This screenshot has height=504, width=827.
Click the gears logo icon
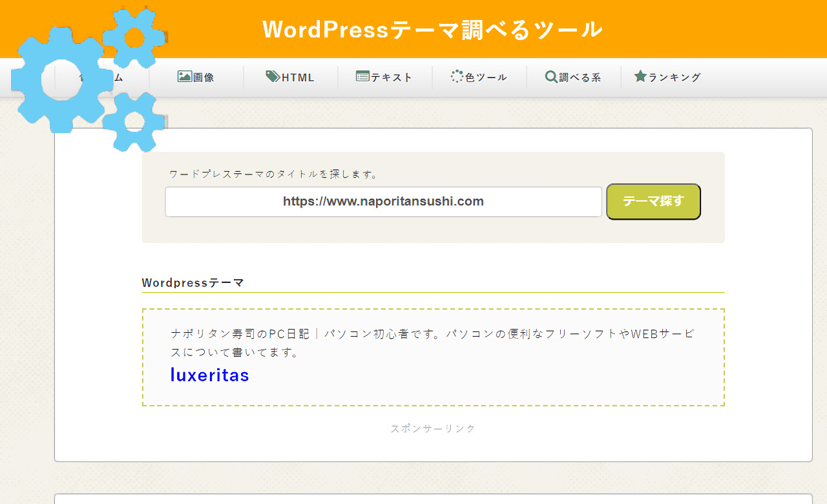point(89,79)
